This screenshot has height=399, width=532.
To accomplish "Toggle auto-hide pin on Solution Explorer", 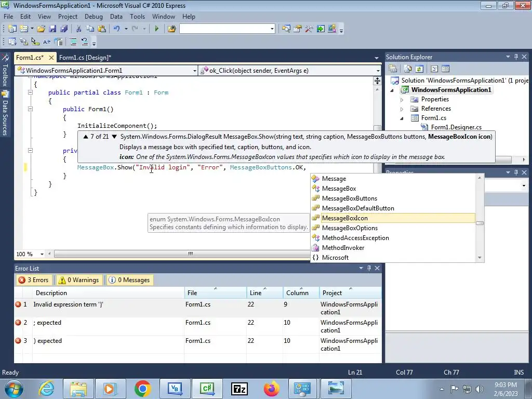I will (516, 57).
